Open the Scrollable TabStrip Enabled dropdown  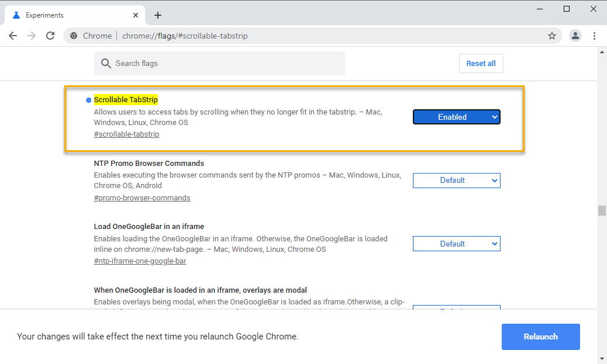click(456, 117)
